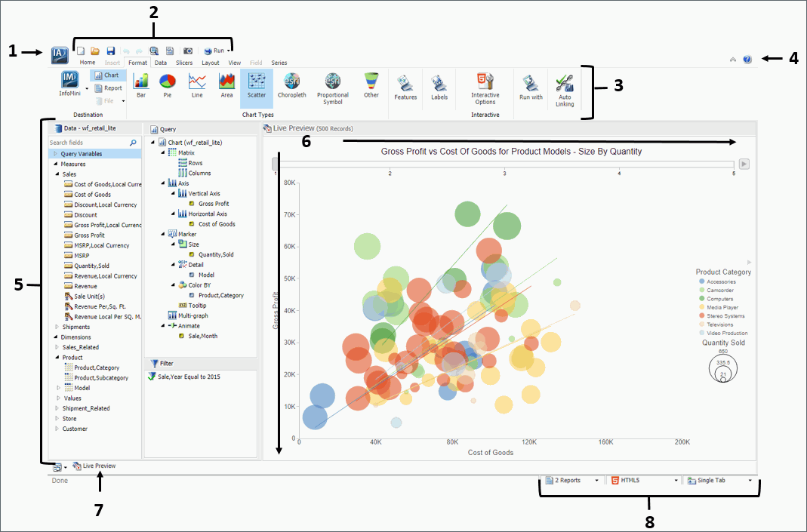Expand the Query Variables node

click(x=56, y=153)
